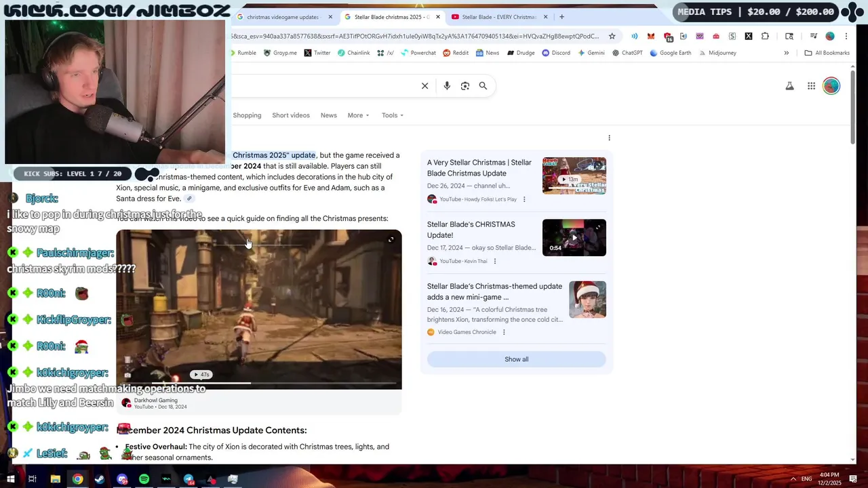Open Windows notification center
868x488 pixels.
click(x=854, y=479)
